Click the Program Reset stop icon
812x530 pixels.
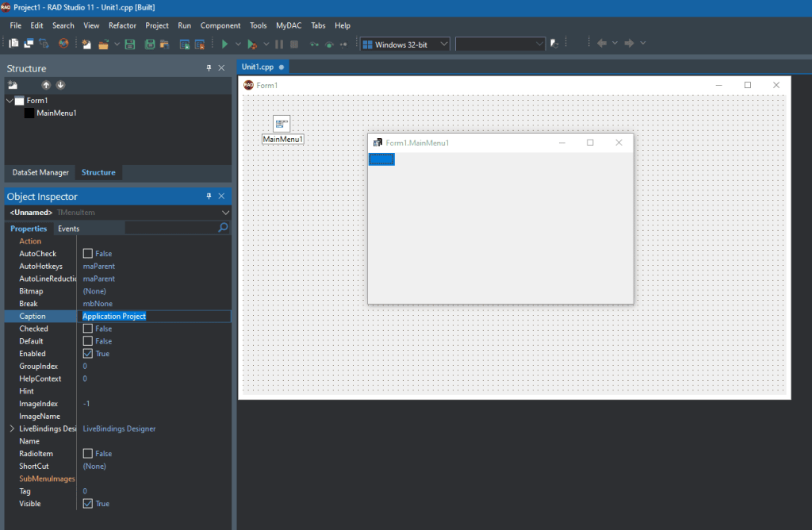click(294, 44)
